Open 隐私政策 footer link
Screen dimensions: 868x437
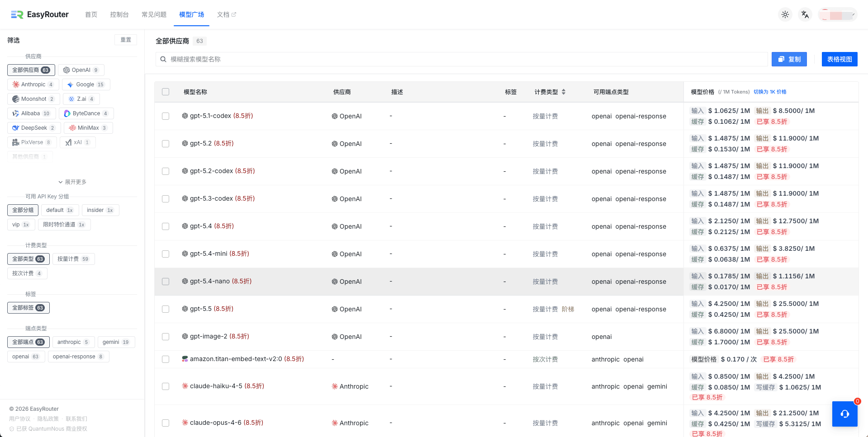[x=48, y=419]
